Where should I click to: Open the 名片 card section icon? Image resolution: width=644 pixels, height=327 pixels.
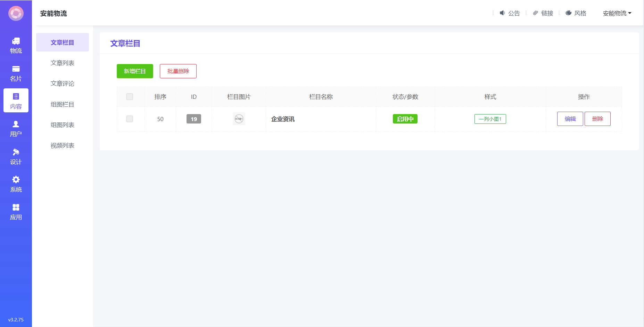16,69
